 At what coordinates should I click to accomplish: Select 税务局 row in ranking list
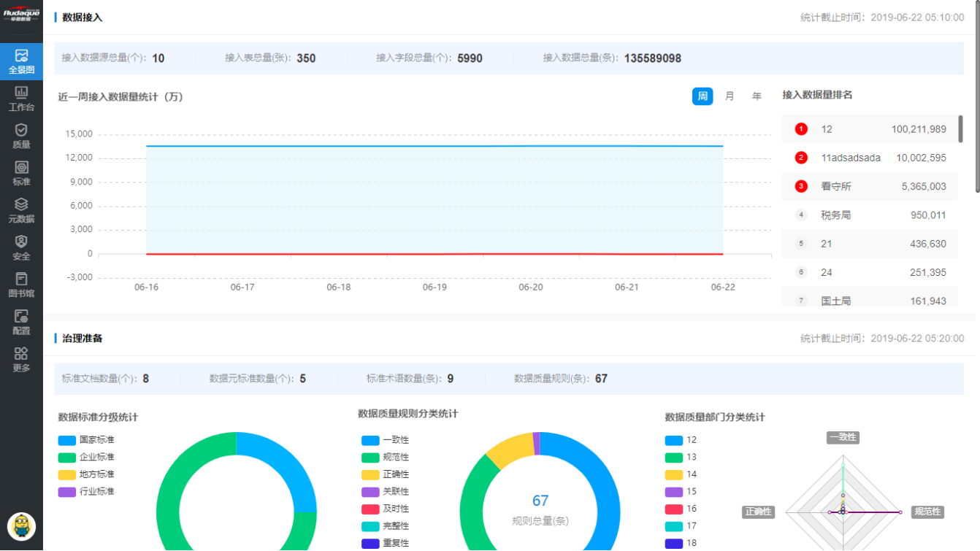[870, 215]
